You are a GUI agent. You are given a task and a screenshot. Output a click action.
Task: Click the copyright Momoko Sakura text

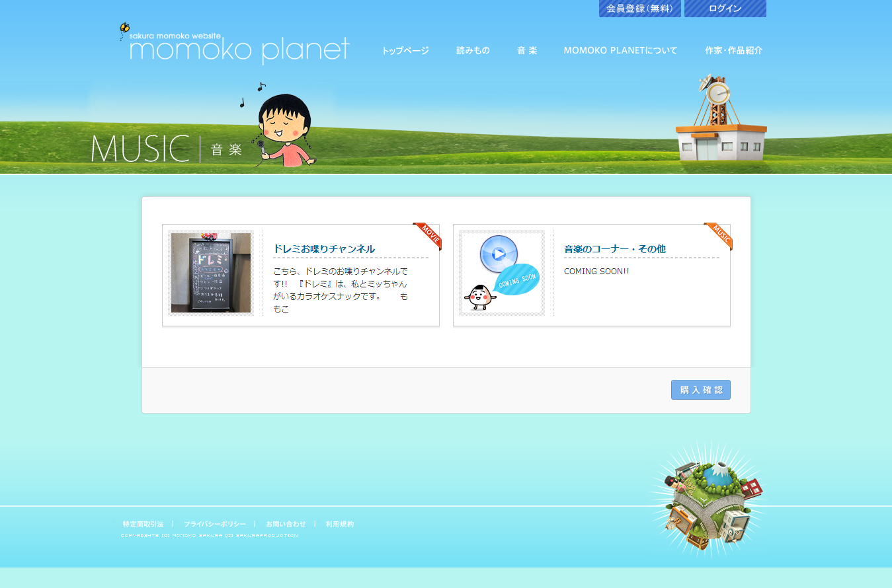click(x=209, y=535)
